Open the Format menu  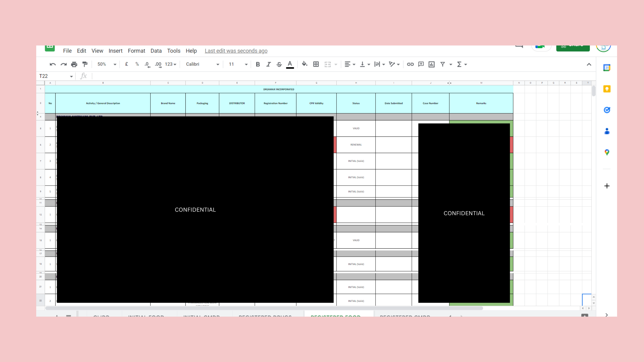[136, 51]
